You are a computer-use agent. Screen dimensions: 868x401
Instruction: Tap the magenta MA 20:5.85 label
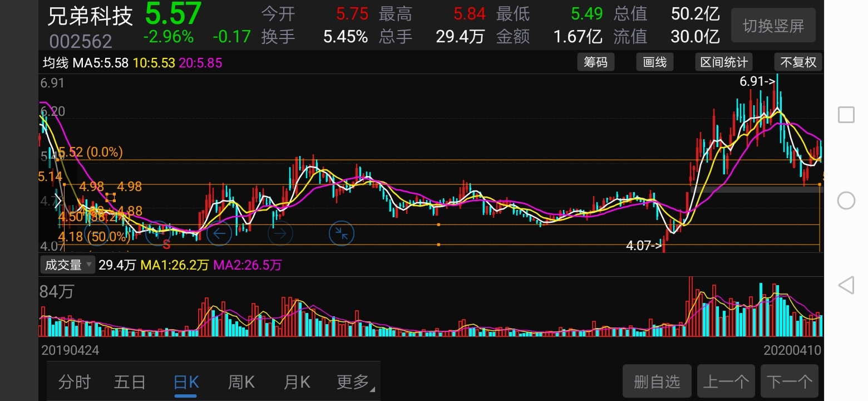pos(200,63)
